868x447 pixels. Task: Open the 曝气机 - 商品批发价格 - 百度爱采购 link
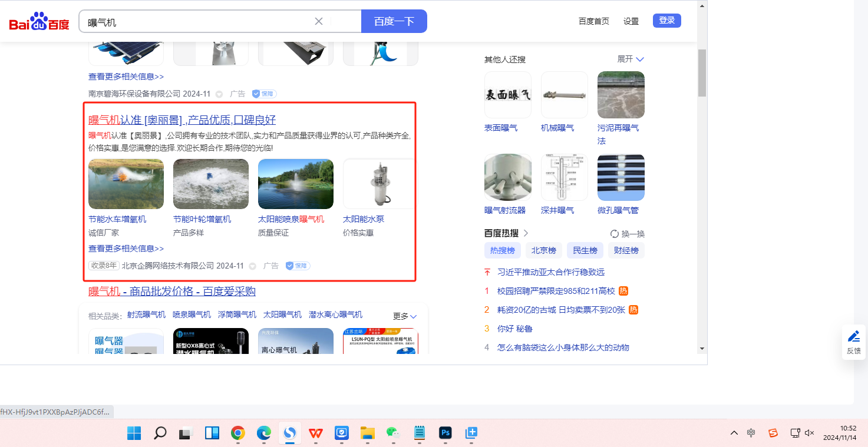pyautogui.click(x=172, y=292)
